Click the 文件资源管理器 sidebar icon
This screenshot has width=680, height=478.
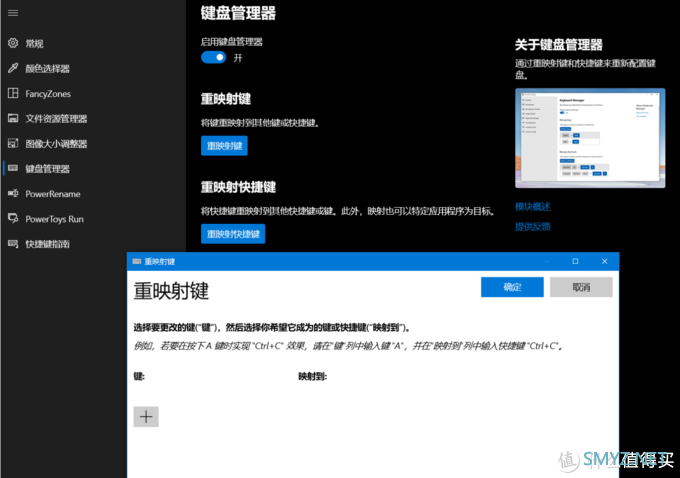click(x=13, y=118)
